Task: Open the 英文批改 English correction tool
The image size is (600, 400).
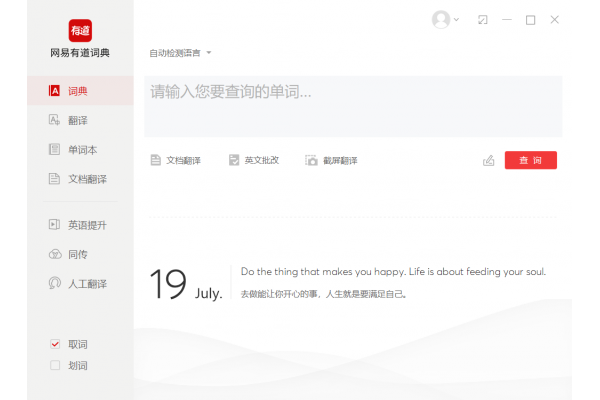Action: pyautogui.click(x=254, y=160)
